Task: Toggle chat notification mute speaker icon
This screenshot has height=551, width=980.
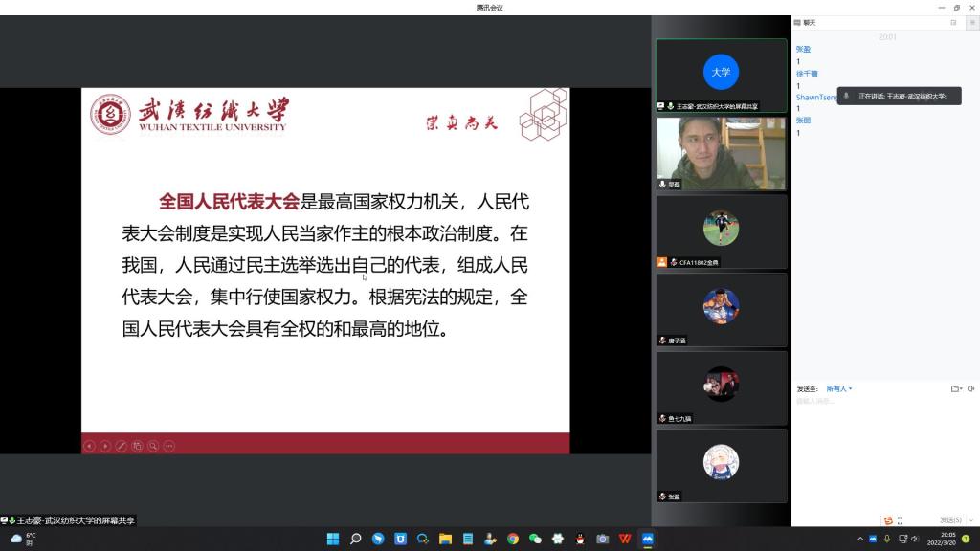Action: click(x=971, y=388)
